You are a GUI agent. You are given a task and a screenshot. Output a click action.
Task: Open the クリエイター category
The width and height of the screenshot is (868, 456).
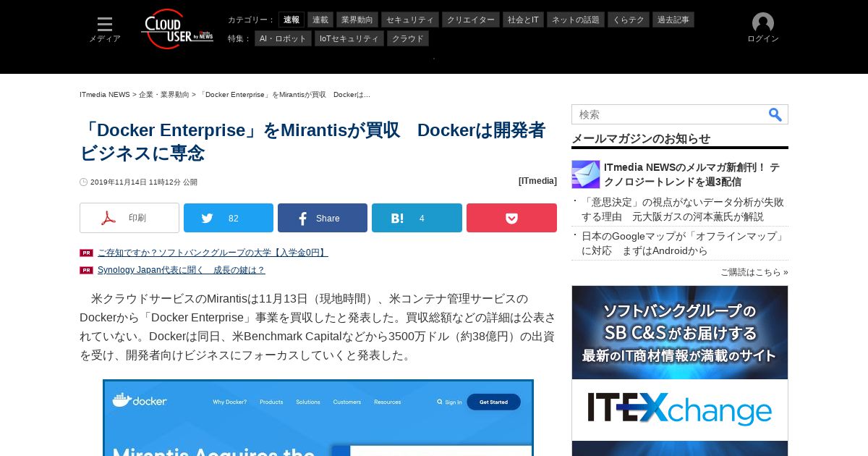click(x=471, y=20)
